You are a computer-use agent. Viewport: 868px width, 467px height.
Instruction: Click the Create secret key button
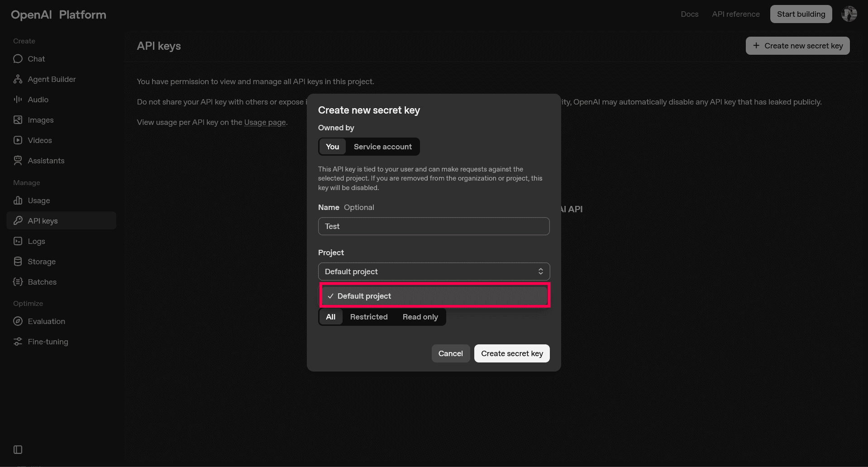[511, 353]
